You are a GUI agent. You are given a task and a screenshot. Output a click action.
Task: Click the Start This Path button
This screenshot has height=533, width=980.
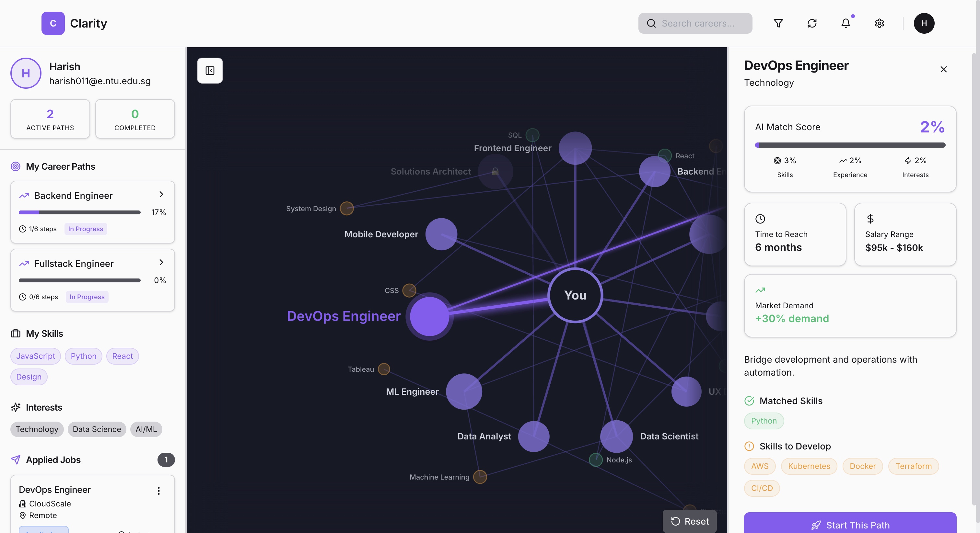pyautogui.click(x=850, y=525)
